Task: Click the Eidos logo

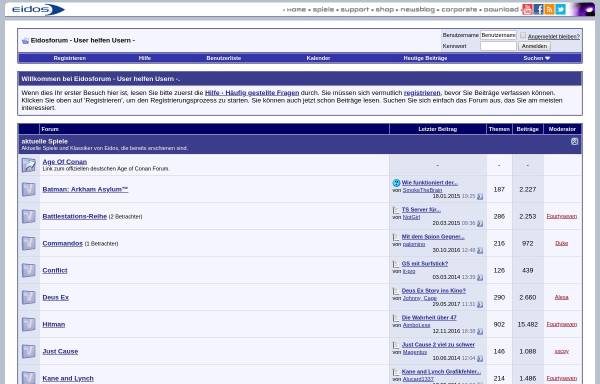Action: (38, 9)
